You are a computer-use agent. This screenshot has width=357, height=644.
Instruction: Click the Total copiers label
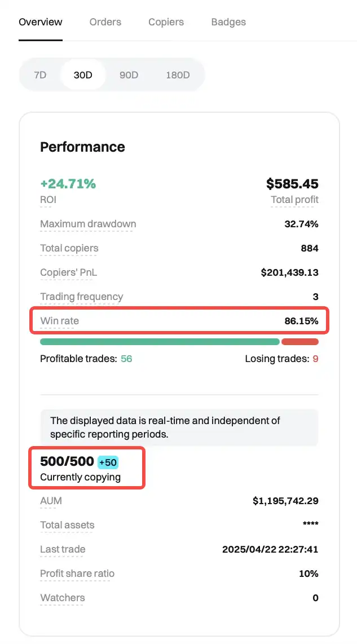(69, 248)
